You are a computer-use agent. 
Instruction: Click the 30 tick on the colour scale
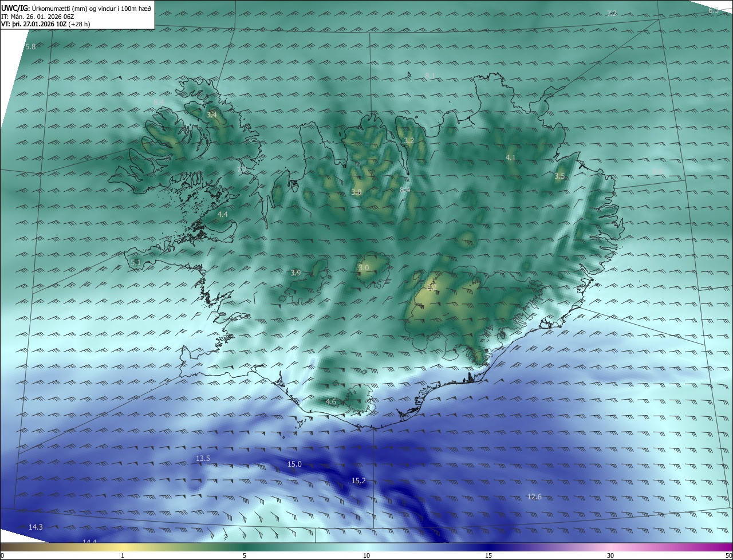tap(610, 555)
